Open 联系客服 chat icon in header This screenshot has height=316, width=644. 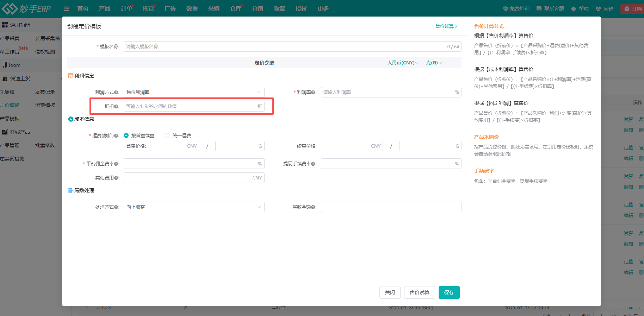(539, 9)
